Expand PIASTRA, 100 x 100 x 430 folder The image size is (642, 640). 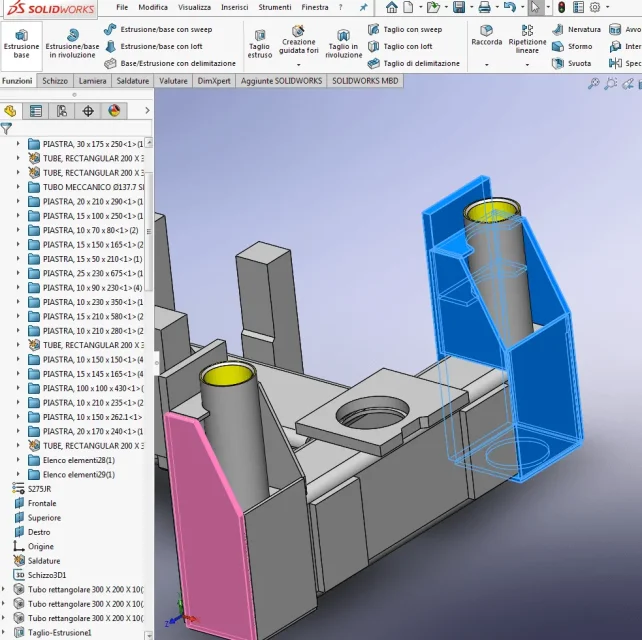(x=18, y=388)
